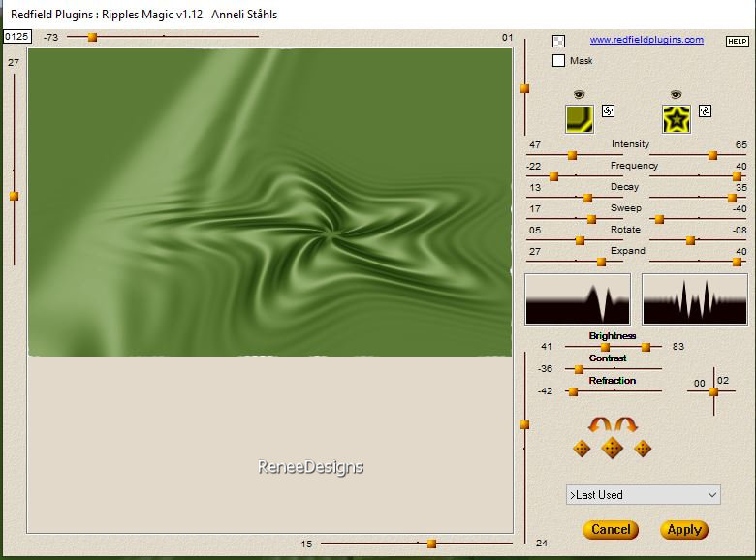The image size is (756, 560).
Task: Open the HELP button
Action: click(738, 42)
